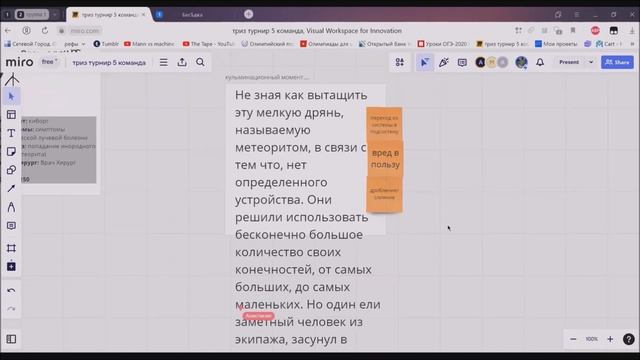Open the upload tool in sidebar
Image resolution: width=640 pixels, height=360 pixels.
click(11, 267)
